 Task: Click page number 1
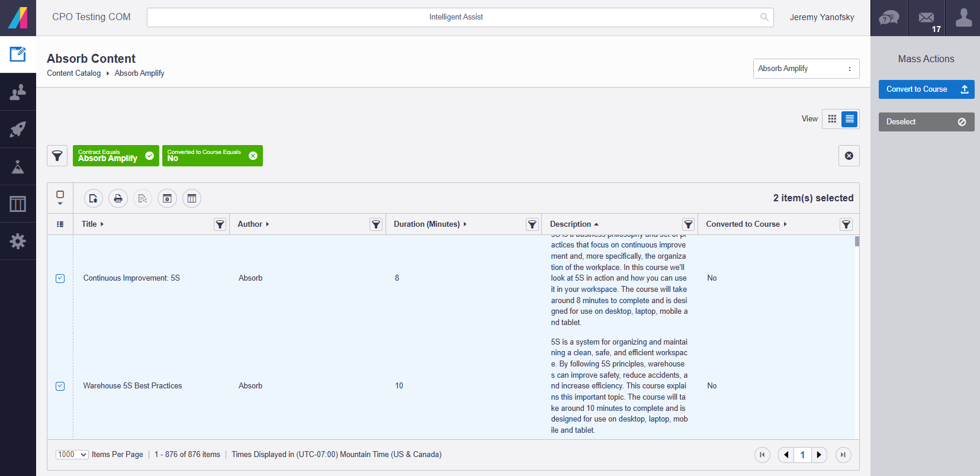pyautogui.click(x=802, y=455)
